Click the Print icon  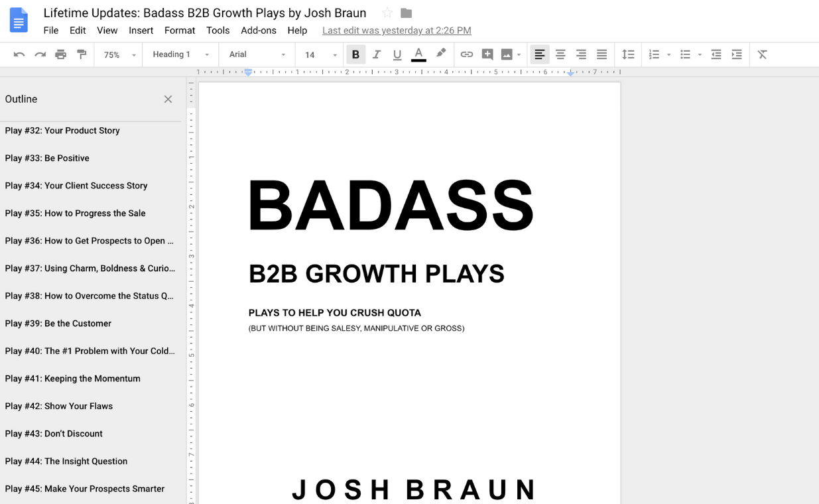61,54
